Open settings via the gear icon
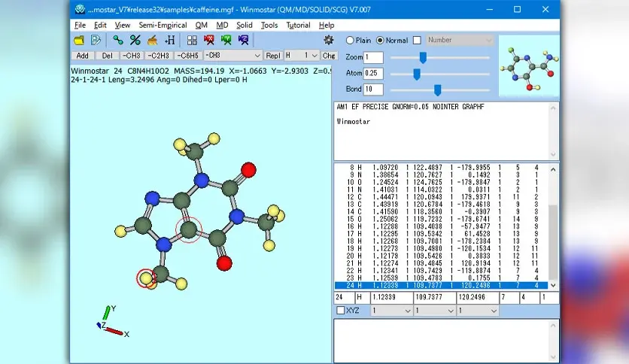The image size is (629, 364). (329, 40)
